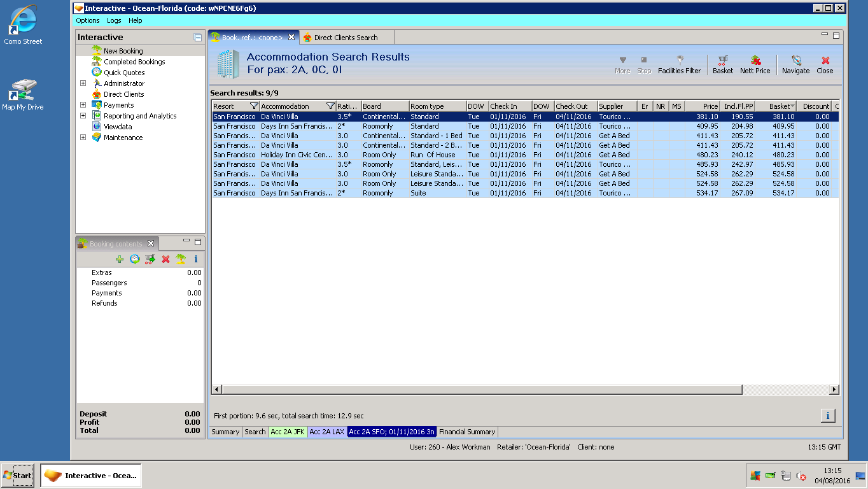This screenshot has width=868, height=489.
Task: Maximize the Booking contents panel
Action: [198, 242]
